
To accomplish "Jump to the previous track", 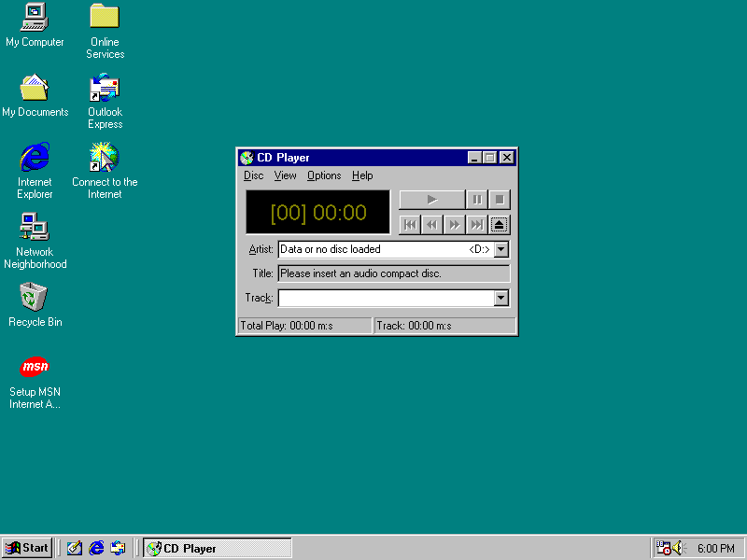I will point(410,225).
